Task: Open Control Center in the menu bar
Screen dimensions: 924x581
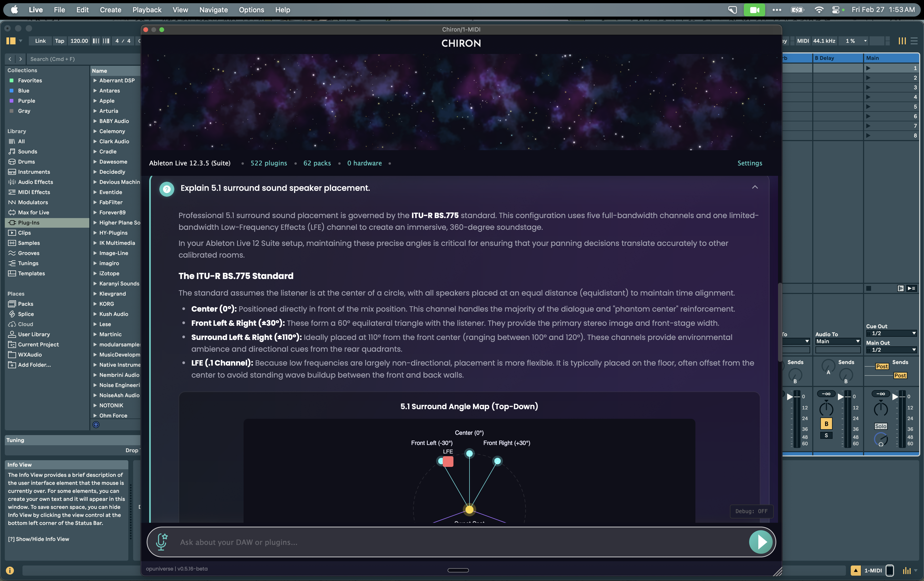Action: [x=835, y=10]
